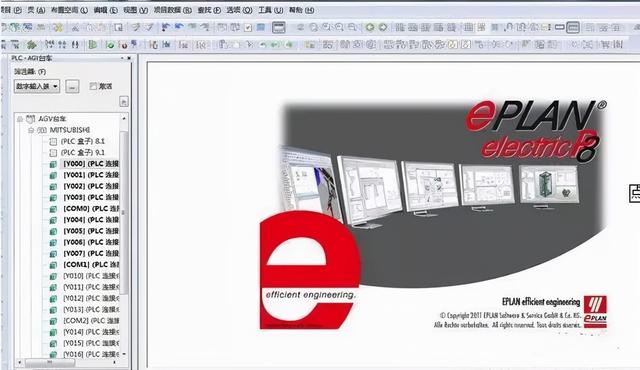Viewport: 640px width, 370px height.
Task: Open the 项目数据 (R) menu
Action: 173,10
